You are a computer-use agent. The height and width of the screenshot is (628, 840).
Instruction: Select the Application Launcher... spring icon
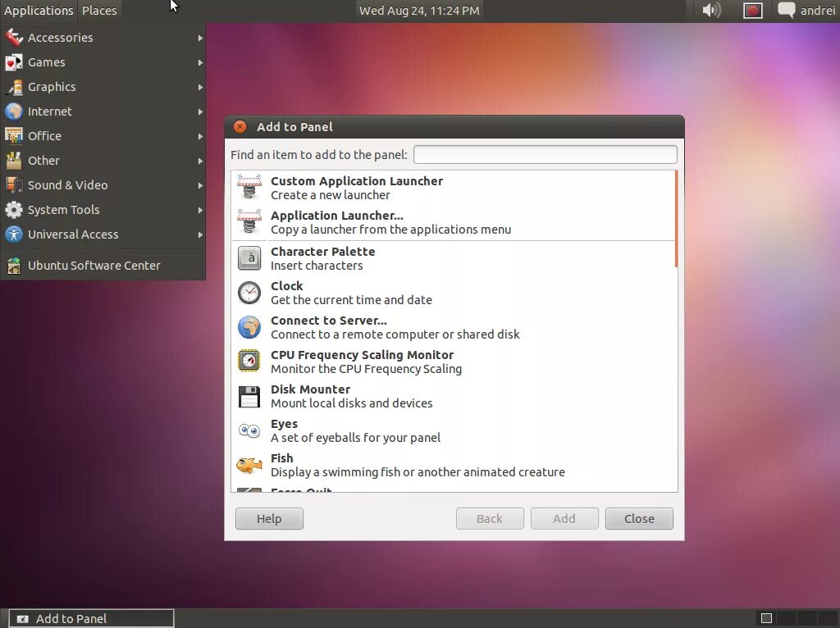pos(249,221)
